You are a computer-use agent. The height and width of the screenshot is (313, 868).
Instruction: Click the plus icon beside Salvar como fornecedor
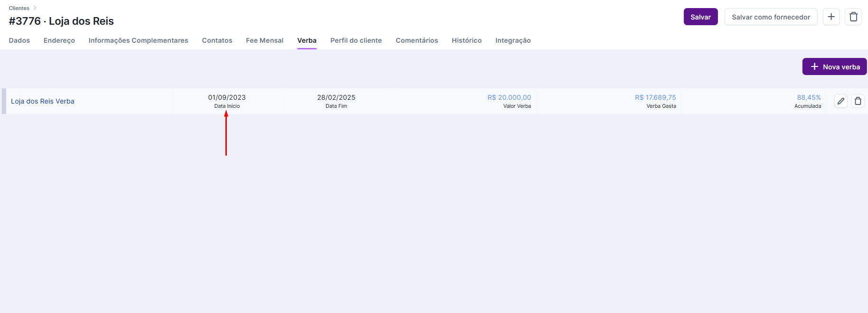[831, 17]
